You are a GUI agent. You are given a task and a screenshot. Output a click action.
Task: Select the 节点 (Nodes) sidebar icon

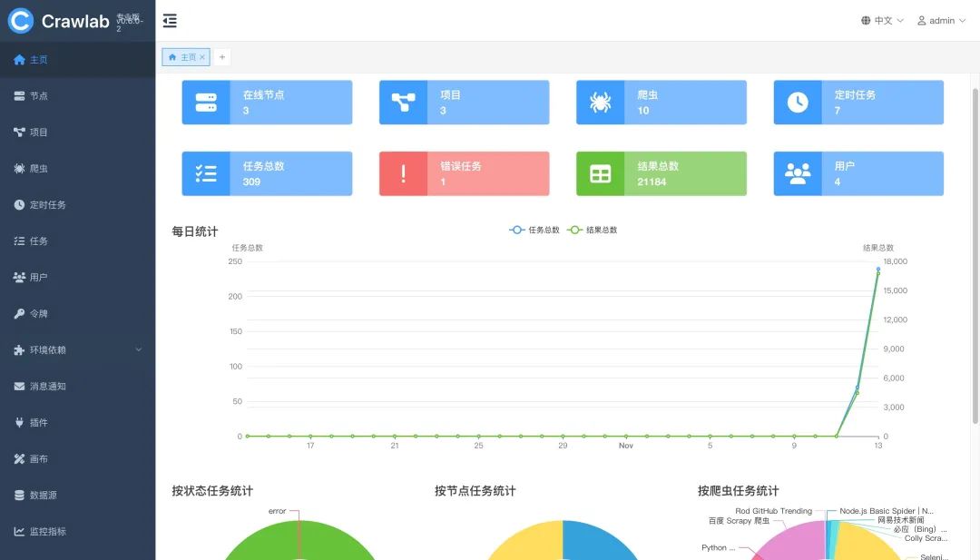[x=36, y=95]
